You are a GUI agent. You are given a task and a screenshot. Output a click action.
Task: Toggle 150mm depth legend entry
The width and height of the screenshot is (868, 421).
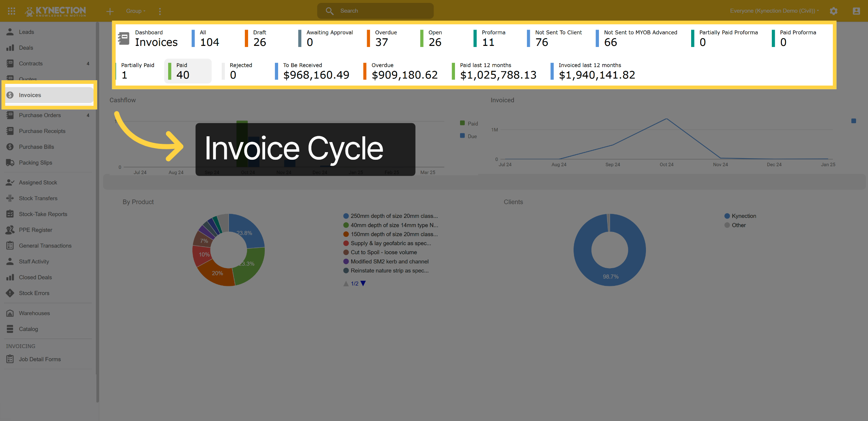coord(391,234)
